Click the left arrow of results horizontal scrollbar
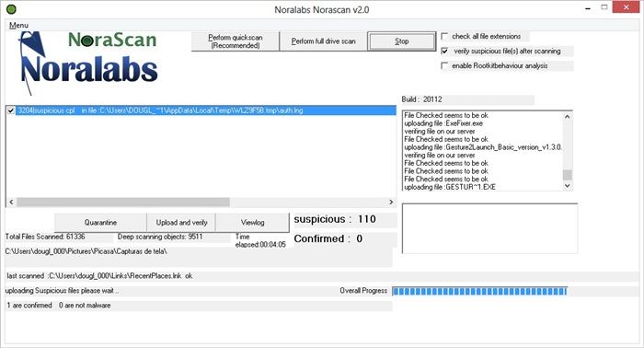This screenshot has height=348, width=644. coord(11,203)
